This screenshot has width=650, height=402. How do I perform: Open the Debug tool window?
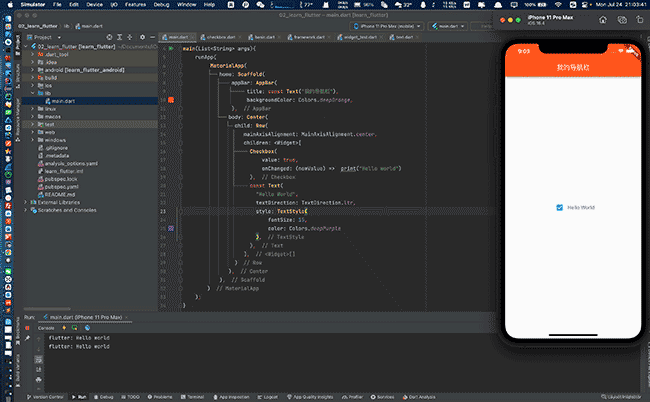(x=104, y=397)
